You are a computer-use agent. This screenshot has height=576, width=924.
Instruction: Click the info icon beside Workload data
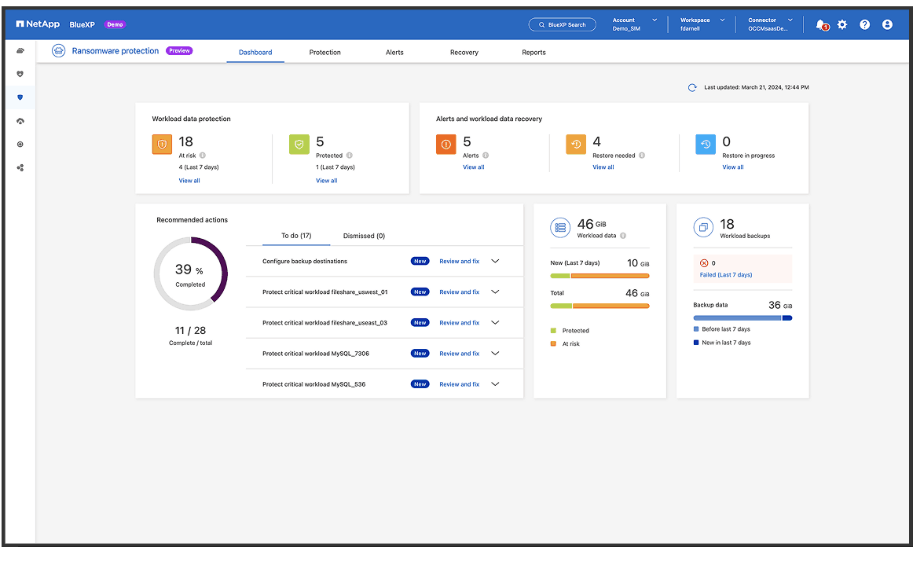[x=624, y=236]
